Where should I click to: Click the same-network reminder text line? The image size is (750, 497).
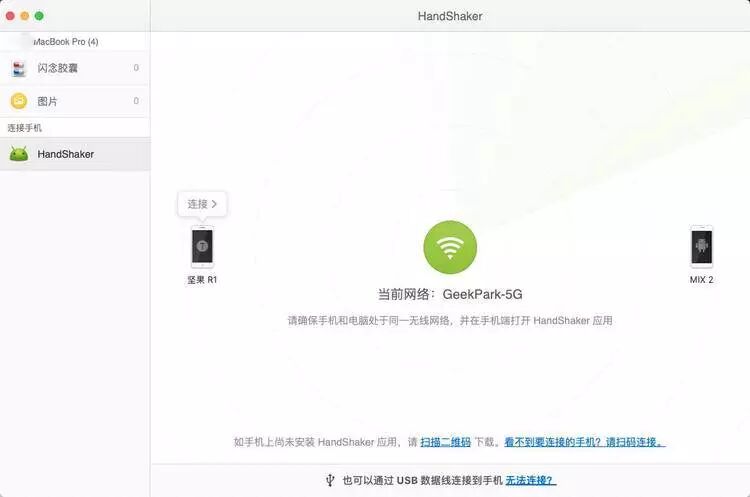[x=450, y=320]
